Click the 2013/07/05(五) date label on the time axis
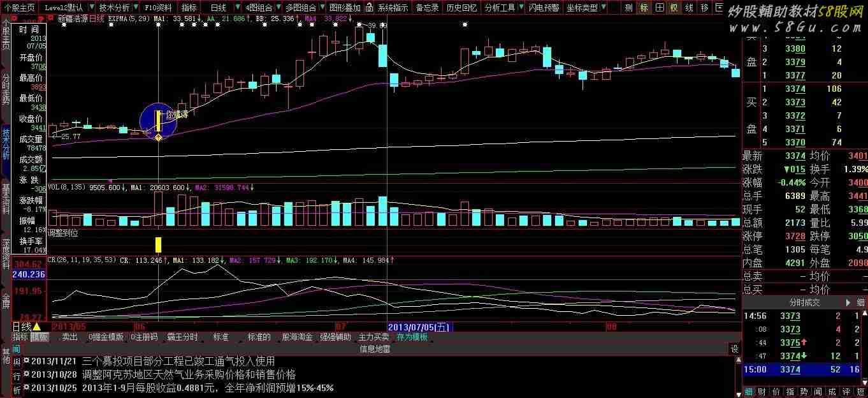The width and height of the screenshot is (868, 398). point(419,327)
